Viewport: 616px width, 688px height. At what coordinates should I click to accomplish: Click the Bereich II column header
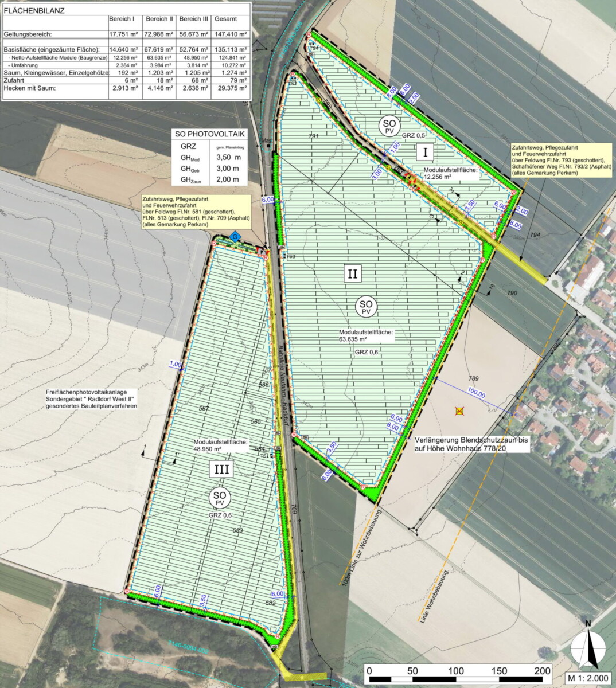159,19
